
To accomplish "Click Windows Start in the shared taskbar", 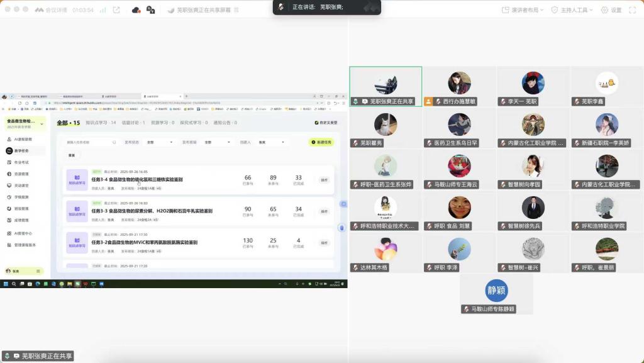I will 4,284.
